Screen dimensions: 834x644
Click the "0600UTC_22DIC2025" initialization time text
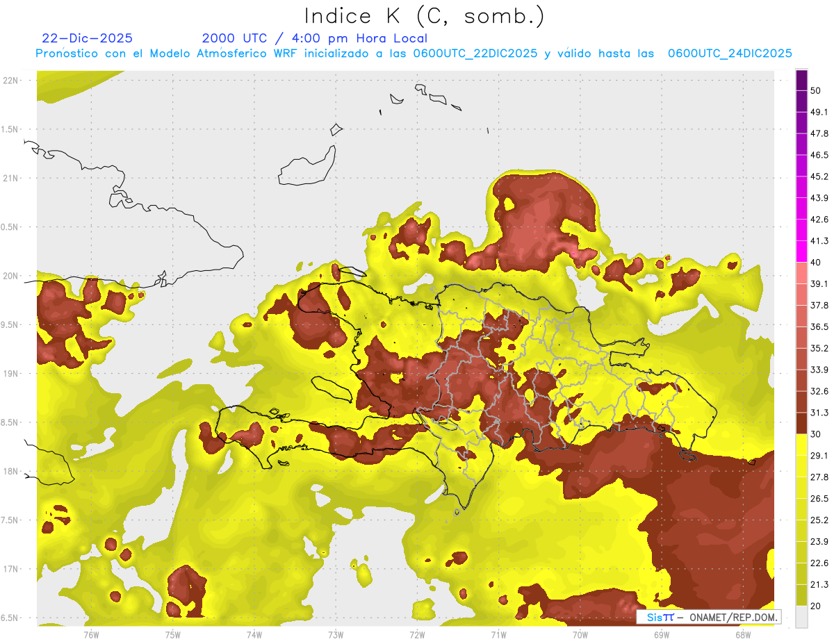click(x=475, y=53)
